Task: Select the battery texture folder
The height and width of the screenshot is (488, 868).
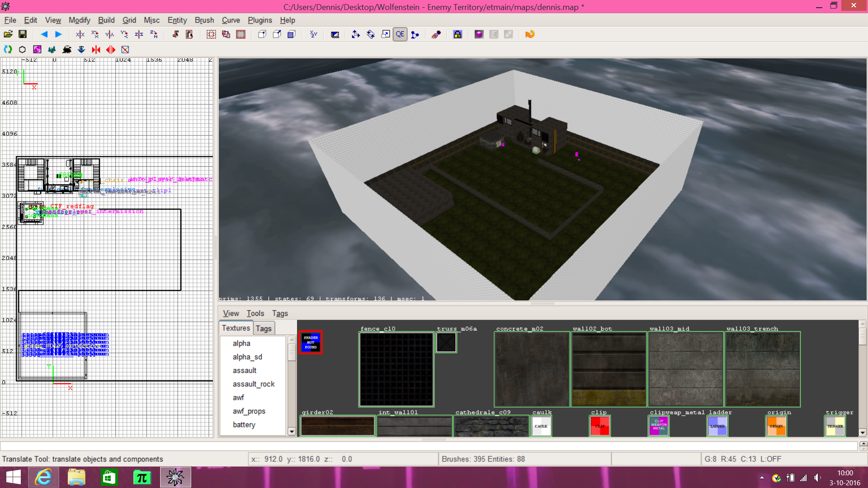Action: click(244, 425)
